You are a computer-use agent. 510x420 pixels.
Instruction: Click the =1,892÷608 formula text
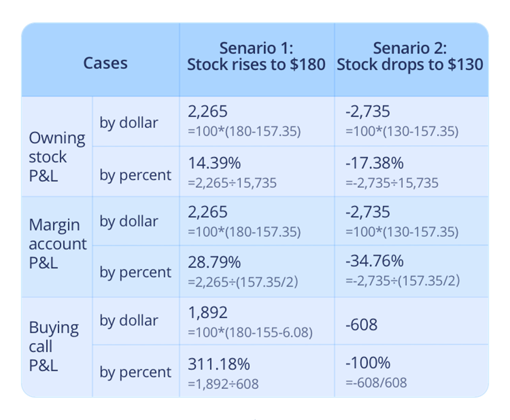click(223, 383)
